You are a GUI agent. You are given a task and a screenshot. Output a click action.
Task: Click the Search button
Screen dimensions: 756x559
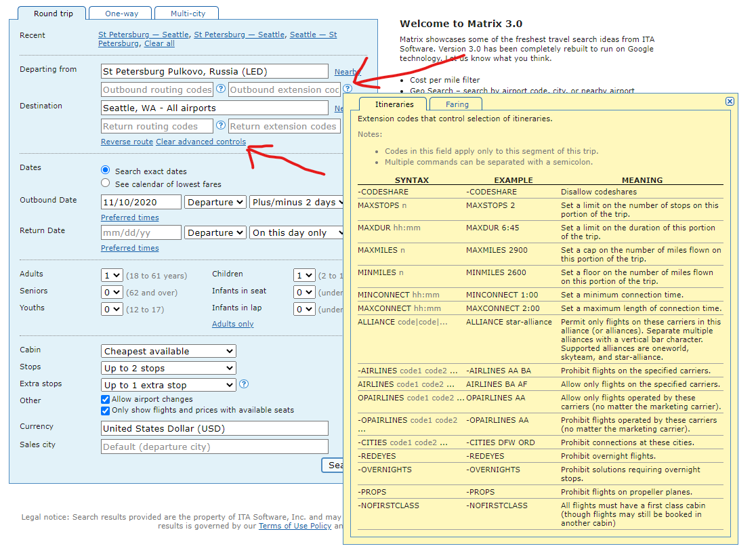tap(333, 465)
